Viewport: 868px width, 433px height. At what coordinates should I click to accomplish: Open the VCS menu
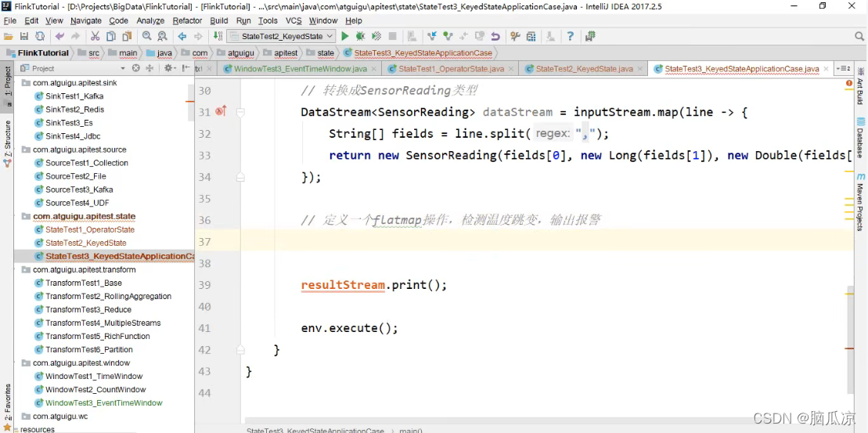coord(294,20)
